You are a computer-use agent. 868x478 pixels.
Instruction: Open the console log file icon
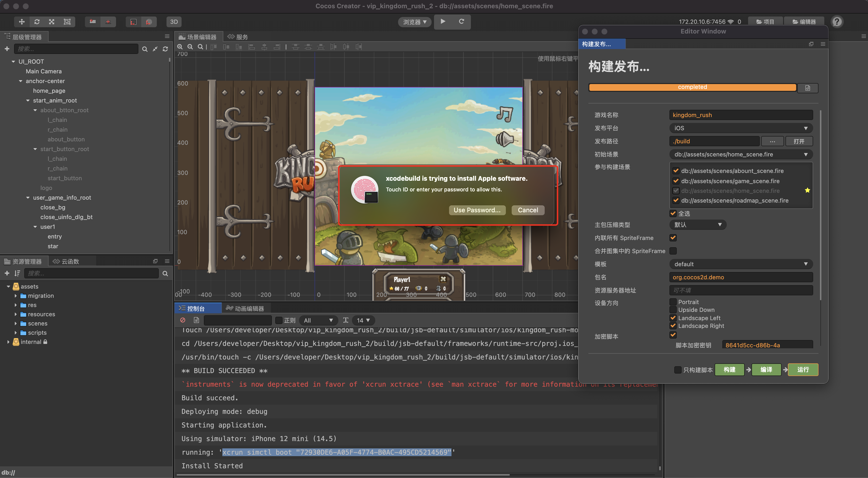[x=196, y=320]
